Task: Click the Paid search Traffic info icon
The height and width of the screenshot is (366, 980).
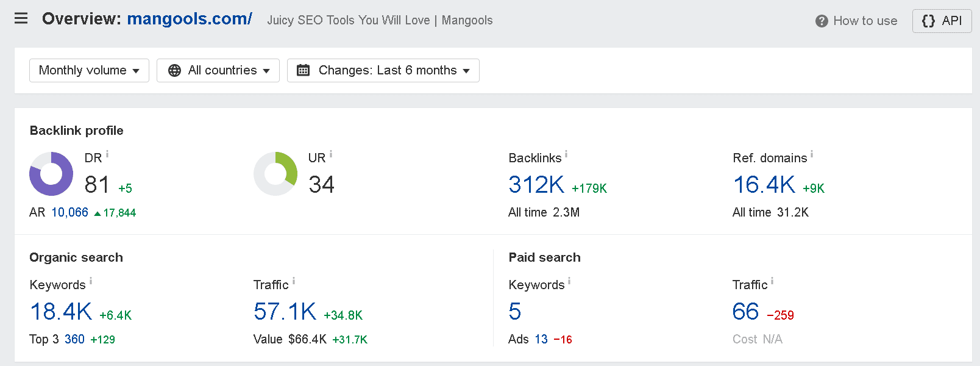Action: click(772, 281)
